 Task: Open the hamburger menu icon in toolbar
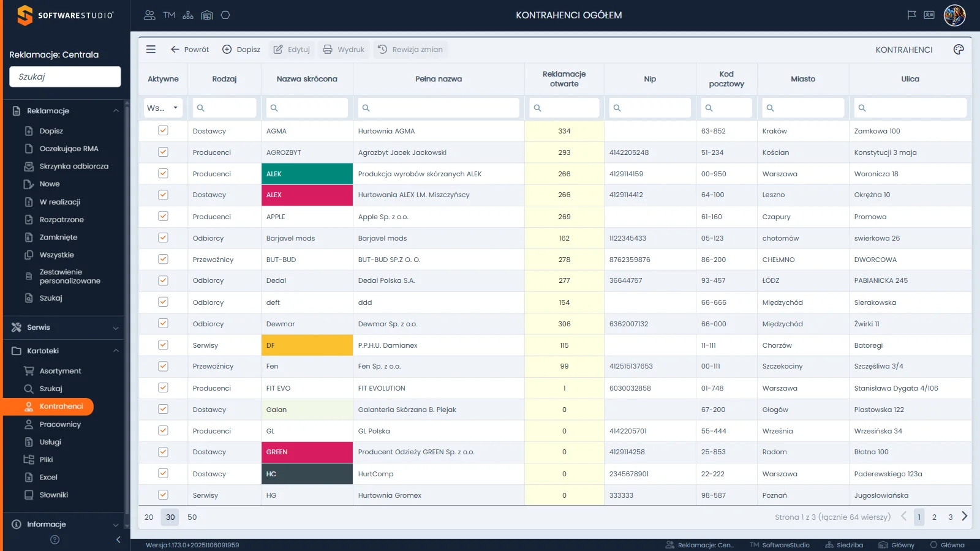tap(151, 50)
